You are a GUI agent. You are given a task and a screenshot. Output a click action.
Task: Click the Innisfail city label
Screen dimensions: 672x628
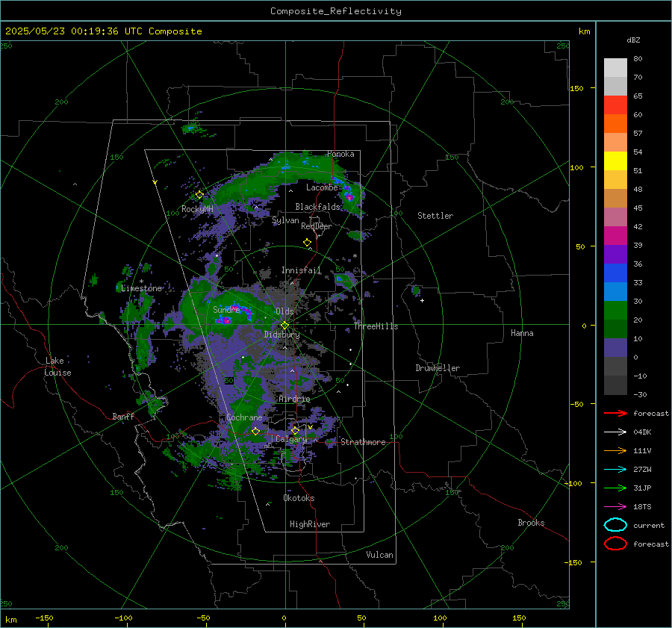click(x=302, y=270)
